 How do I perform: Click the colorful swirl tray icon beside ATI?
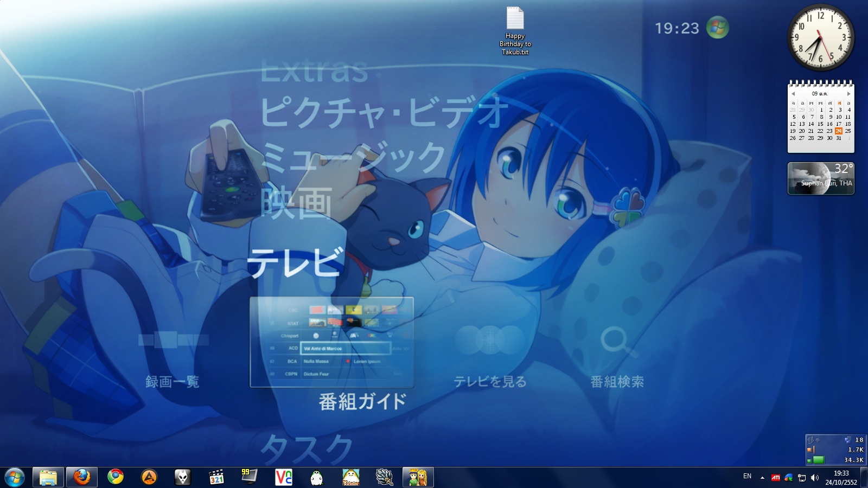coord(789,478)
